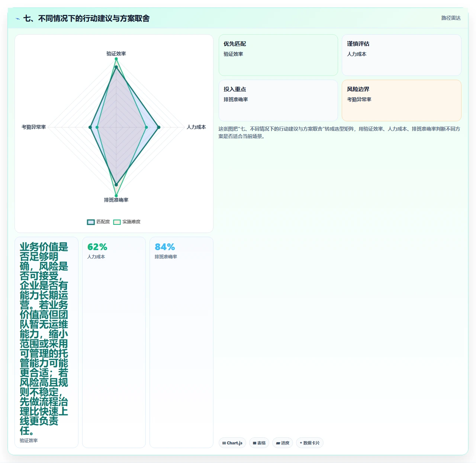Click the 数据卡片 tag chip
Viewport: 476px width, 463px height.
(x=310, y=443)
